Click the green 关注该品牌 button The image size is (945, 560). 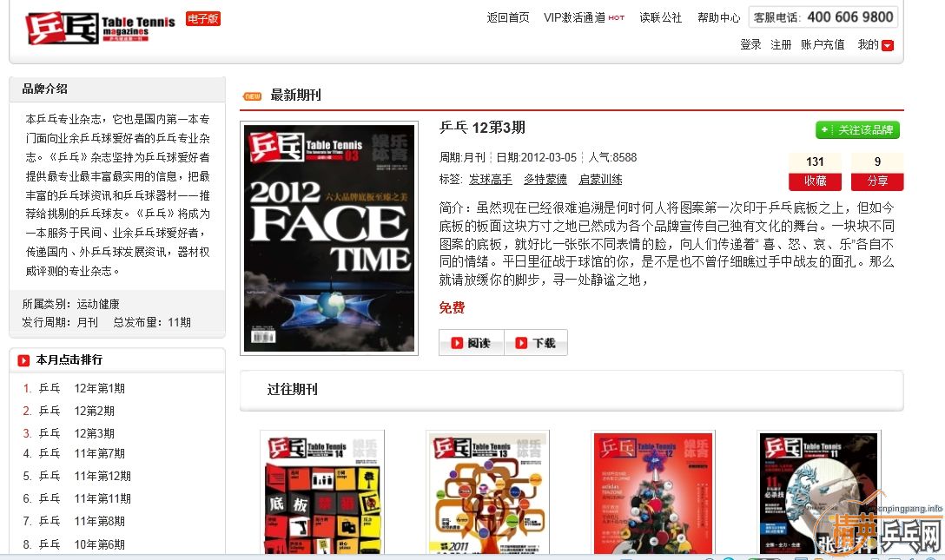point(857,130)
